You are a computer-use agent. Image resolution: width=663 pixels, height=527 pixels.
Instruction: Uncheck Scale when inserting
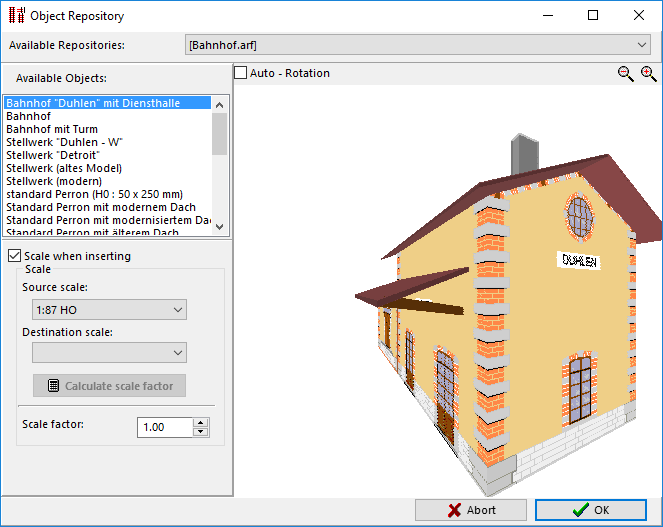(14, 255)
